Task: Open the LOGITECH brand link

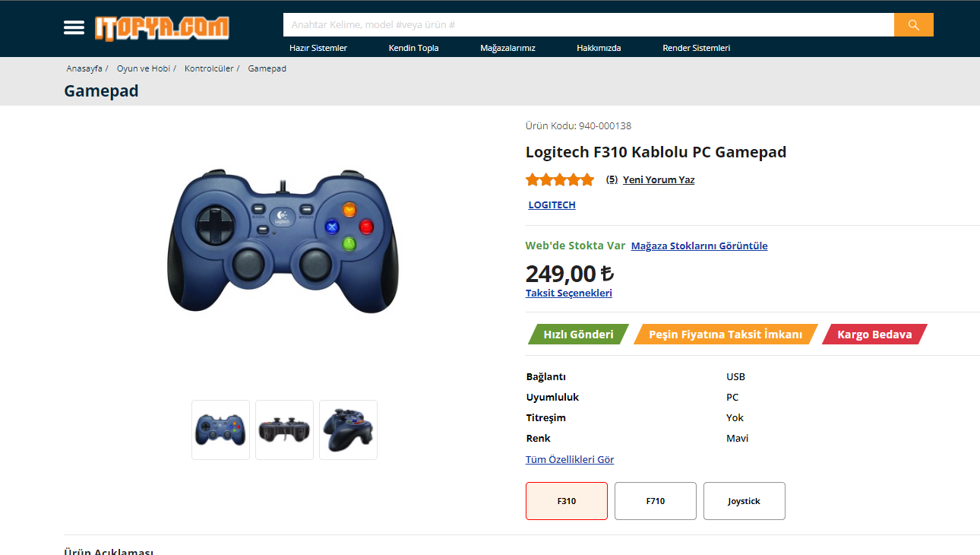Action: tap(552, 205)
